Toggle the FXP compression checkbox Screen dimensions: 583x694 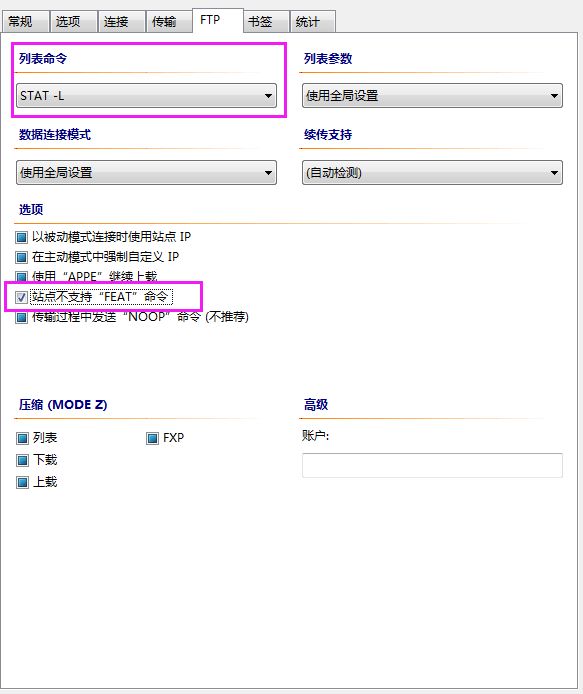pos(152,438)
